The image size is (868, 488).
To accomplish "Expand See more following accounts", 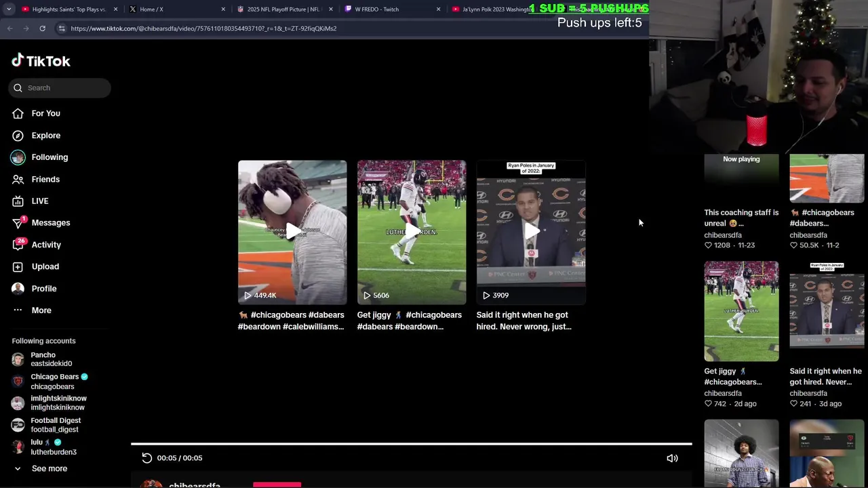I will (41, 468).
